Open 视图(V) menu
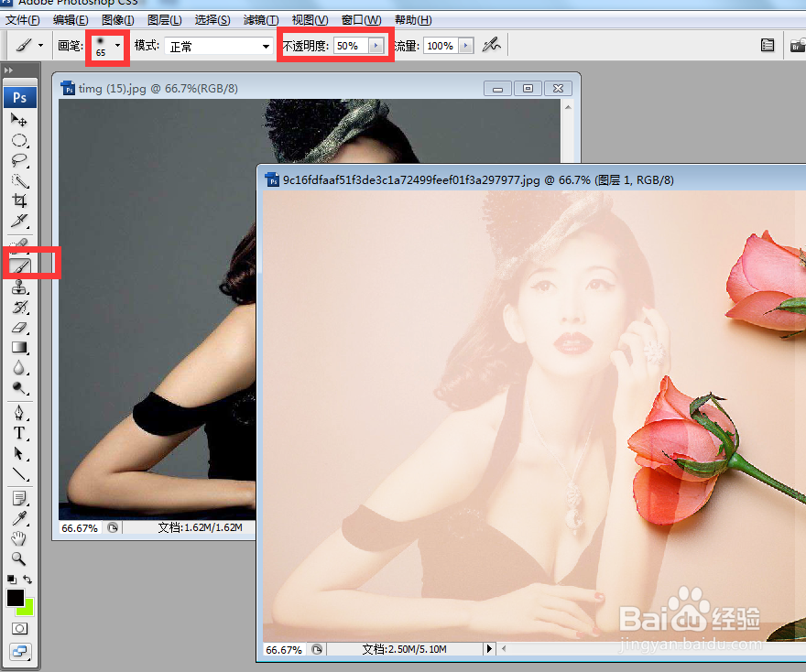806x672 pixels. pyautogui.click(x=310, y=20)
